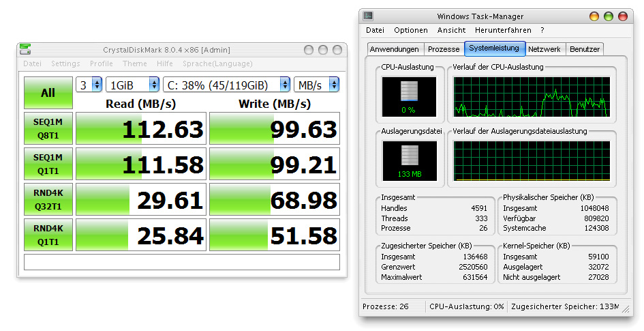The image size is (644, 331).
Task: Click the RND4K Q32T1 read result 29.61
Action: 141,199
